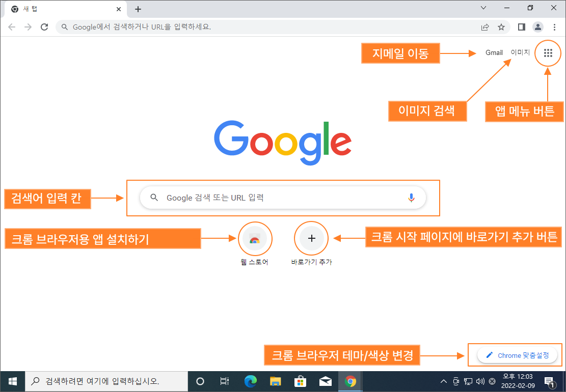Open the profile avatar icon

tap(538, 27)
